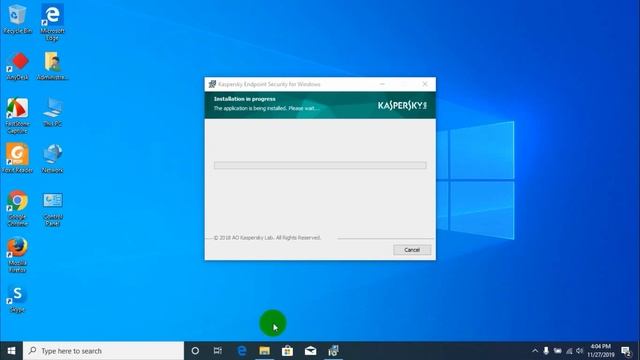Select the FastStone Capture shortcut
640x360 pixels.
point(17,116)
